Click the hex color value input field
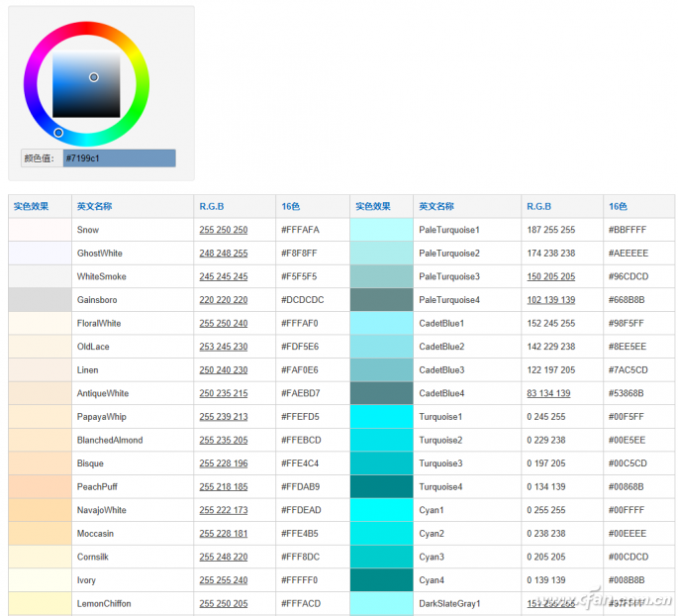The width and height of the screenshot is (678, 616). tap(119, 158)
